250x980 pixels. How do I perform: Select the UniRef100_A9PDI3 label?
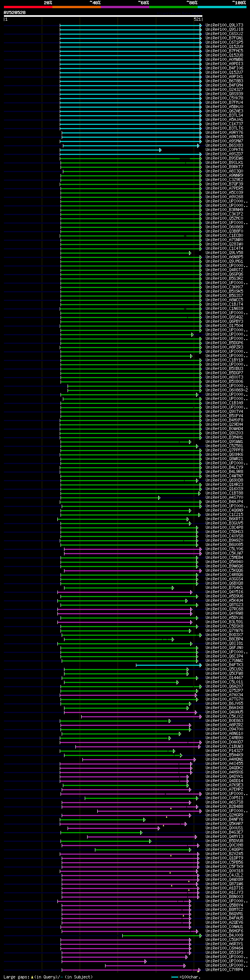tap(224, 64)
